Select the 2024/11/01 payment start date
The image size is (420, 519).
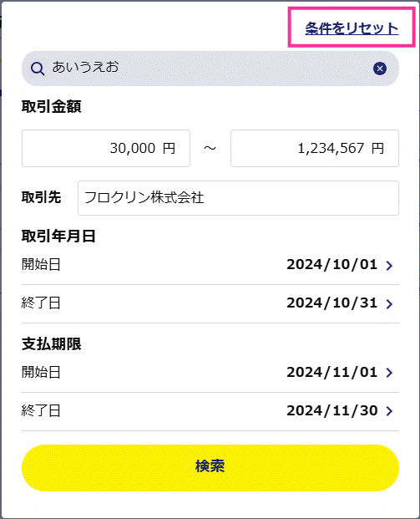click(332, 373)
